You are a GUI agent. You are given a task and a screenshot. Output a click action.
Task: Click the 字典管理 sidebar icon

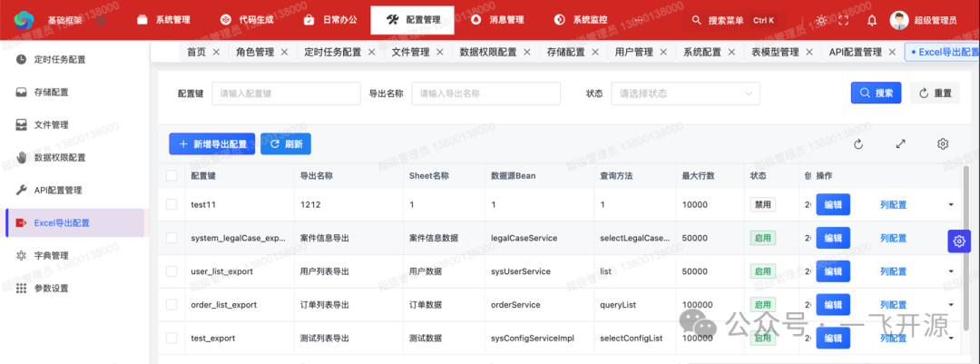(21, 255)
